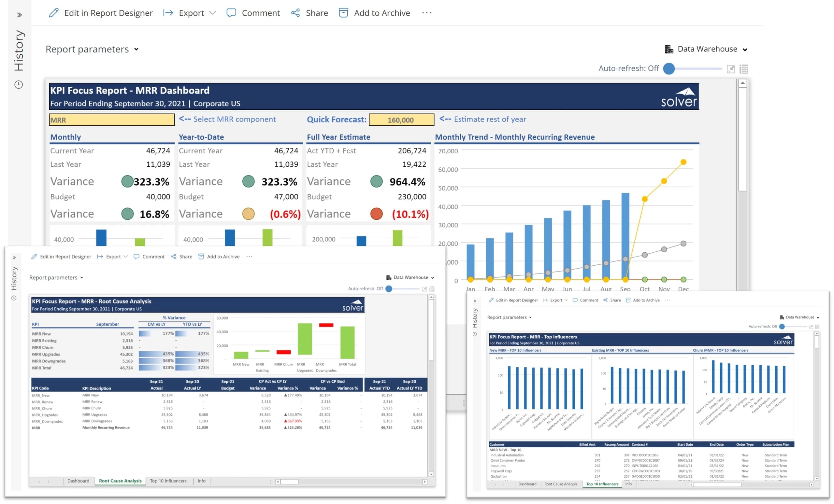This screenshot has height=504, width=834.
Task: Expand the main Report parameters dropdown
Action: (92, 49)
